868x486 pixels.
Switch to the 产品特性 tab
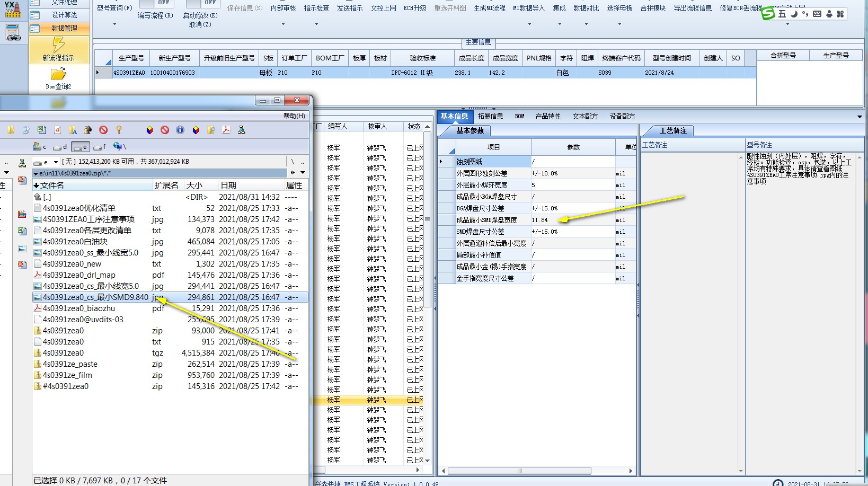tap(548, 116)
